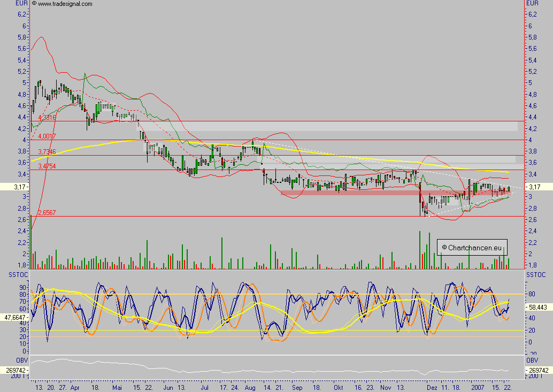Click the Jun month label
This screenshot has height=392, width=553.
[x=168, y=388]
